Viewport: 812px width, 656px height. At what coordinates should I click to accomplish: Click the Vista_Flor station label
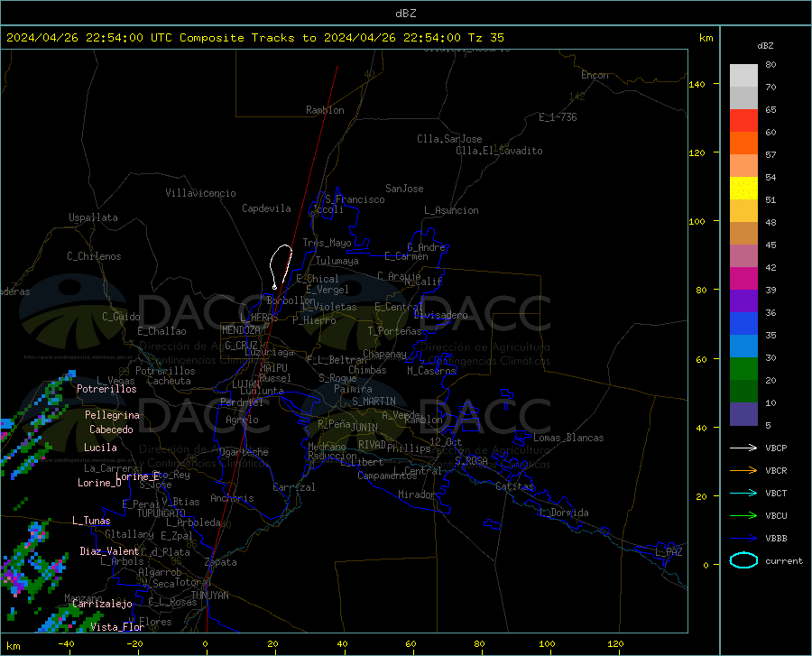click(x=117, y=627)
